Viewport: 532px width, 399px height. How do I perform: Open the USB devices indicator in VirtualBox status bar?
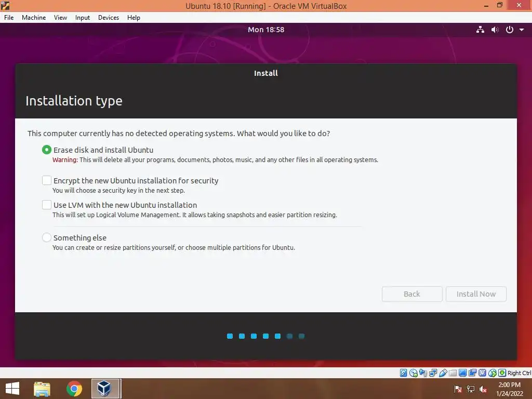tap(443, 373)
